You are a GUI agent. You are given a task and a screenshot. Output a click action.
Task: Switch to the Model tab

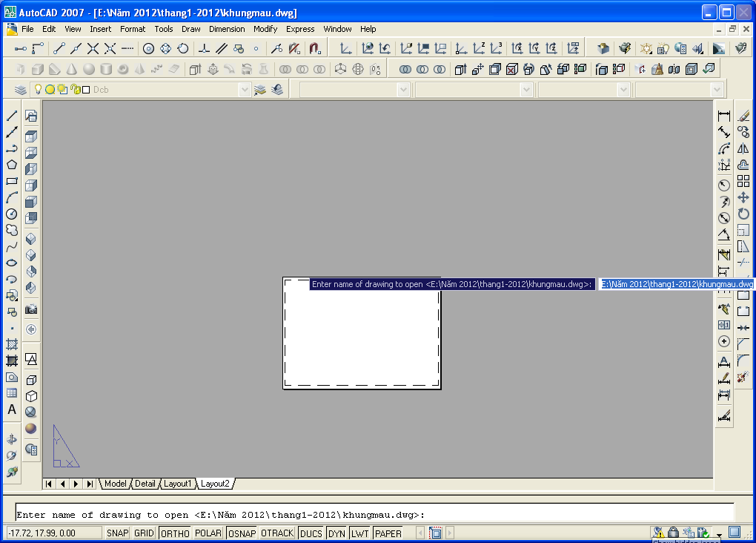tap(115, 484)
